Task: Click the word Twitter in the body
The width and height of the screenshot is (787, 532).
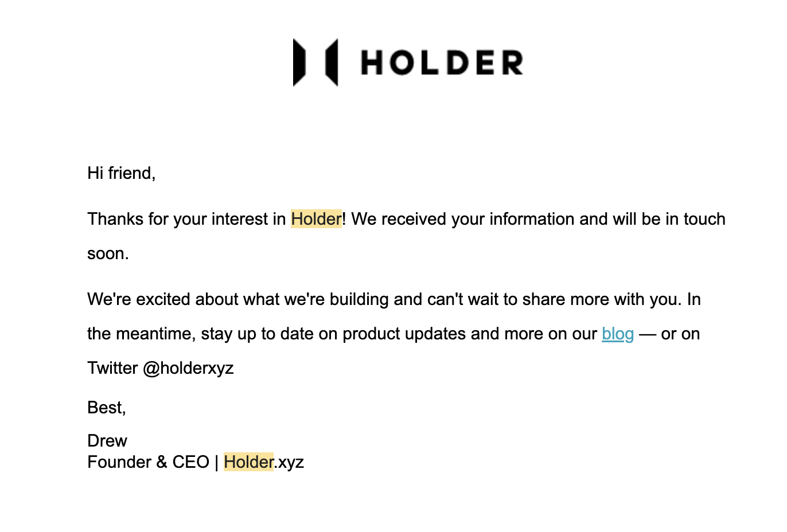Action: pos(112,368)
